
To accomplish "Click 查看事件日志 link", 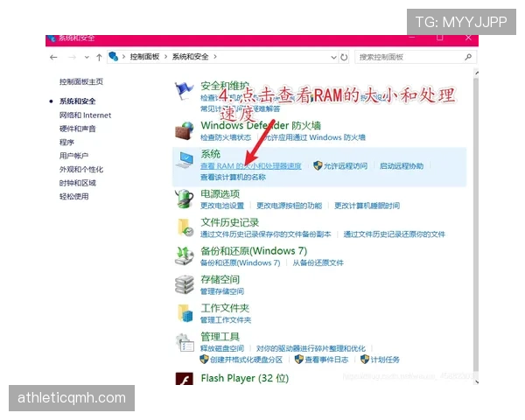I will (x=326, y=360).
